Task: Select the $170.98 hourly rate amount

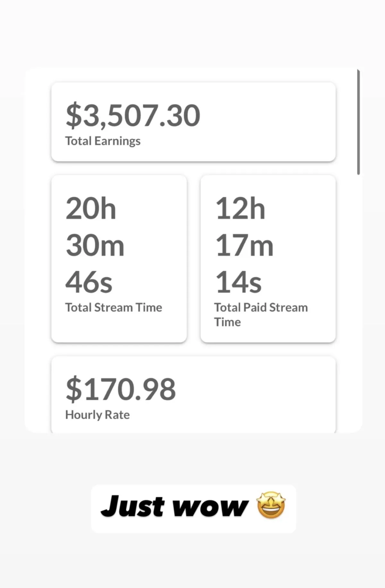Action: [x=121, y=389]
